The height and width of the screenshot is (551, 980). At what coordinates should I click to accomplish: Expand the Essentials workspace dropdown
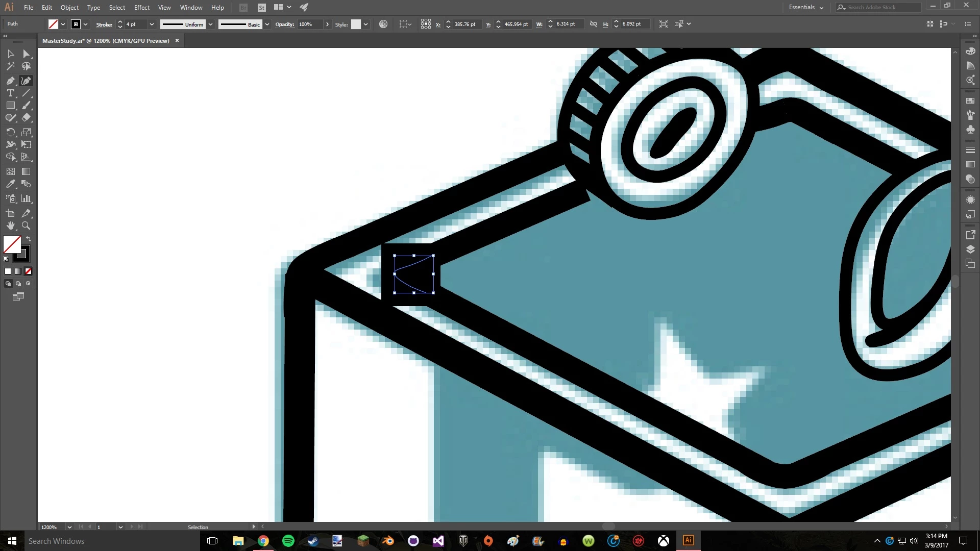806,7
